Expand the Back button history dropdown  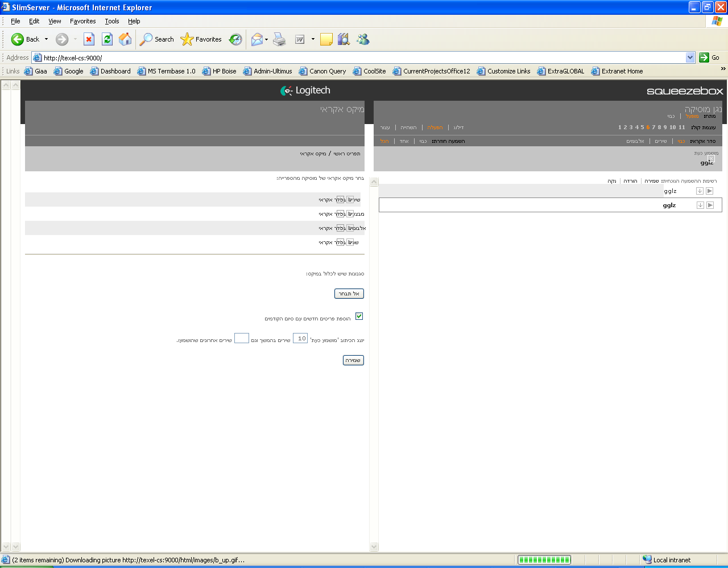pyautogui.click(x=47, y=39)
